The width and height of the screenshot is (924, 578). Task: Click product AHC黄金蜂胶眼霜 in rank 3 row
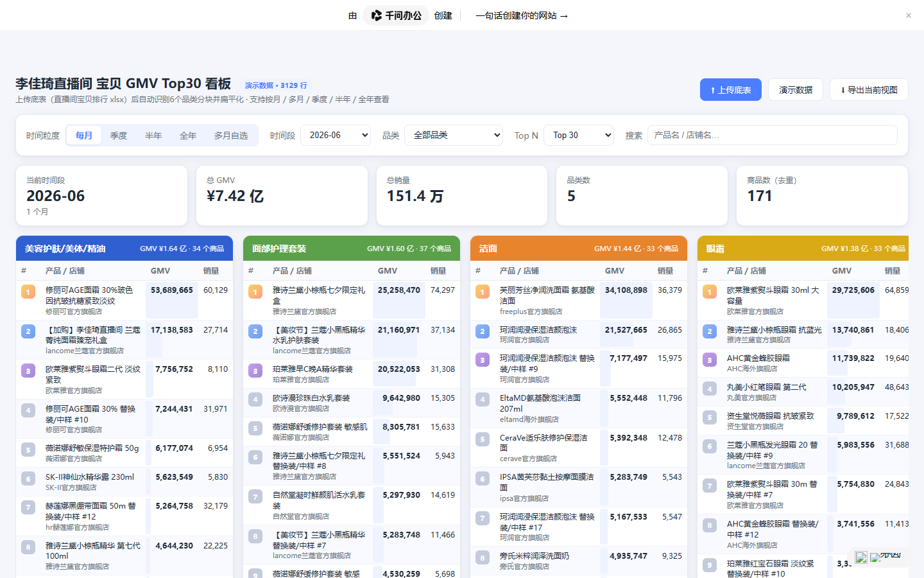click(x=758, y=358)
